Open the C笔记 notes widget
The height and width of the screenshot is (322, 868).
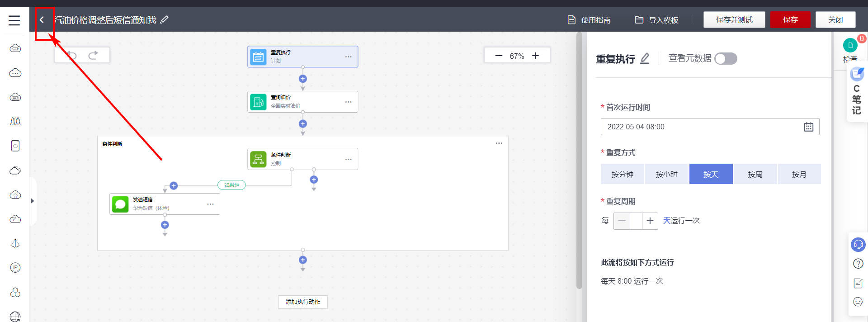(x=857, y=92)
